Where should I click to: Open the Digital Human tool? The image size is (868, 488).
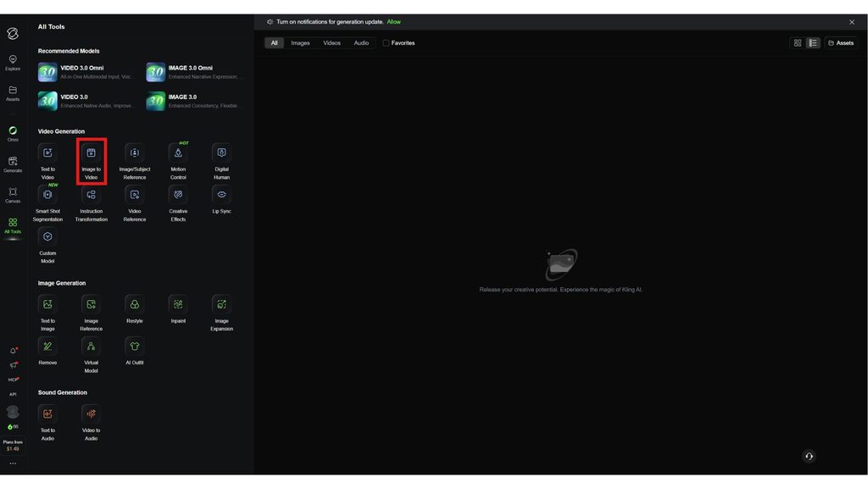point(221,162)
